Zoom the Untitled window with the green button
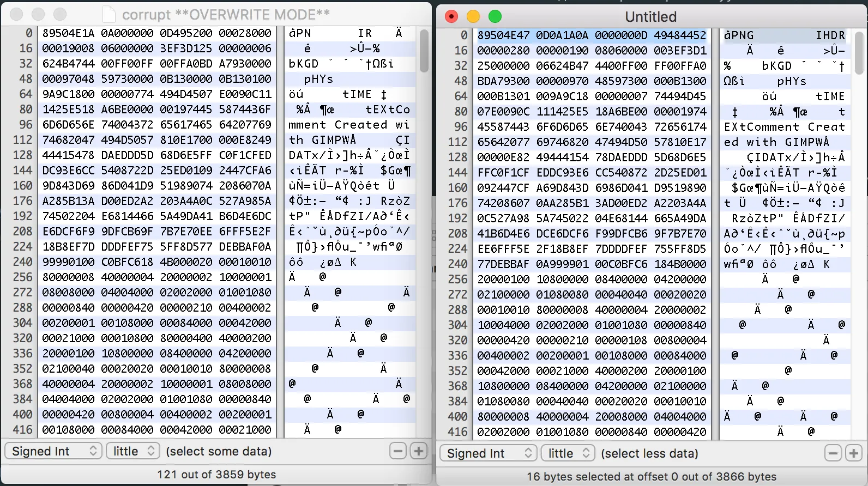 click(495, 16)
